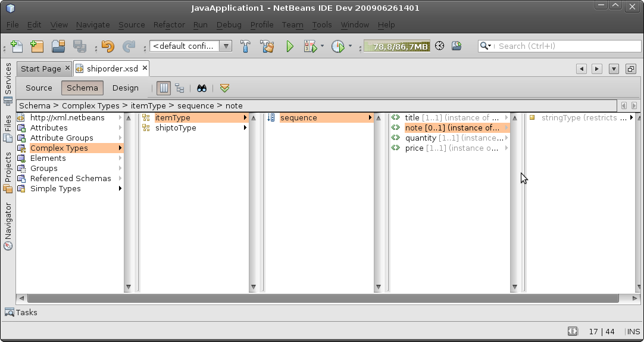Click the heap snapshot icon

[457, 46]
